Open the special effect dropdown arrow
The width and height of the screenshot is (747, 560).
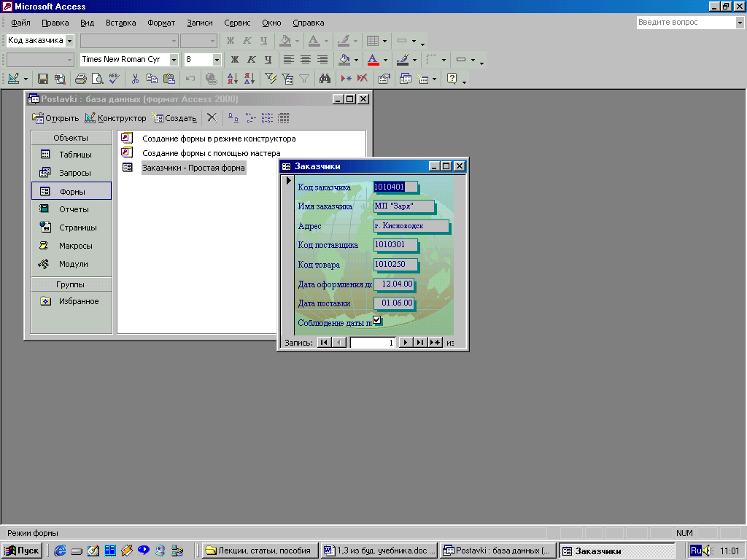(x=473, y=60)
